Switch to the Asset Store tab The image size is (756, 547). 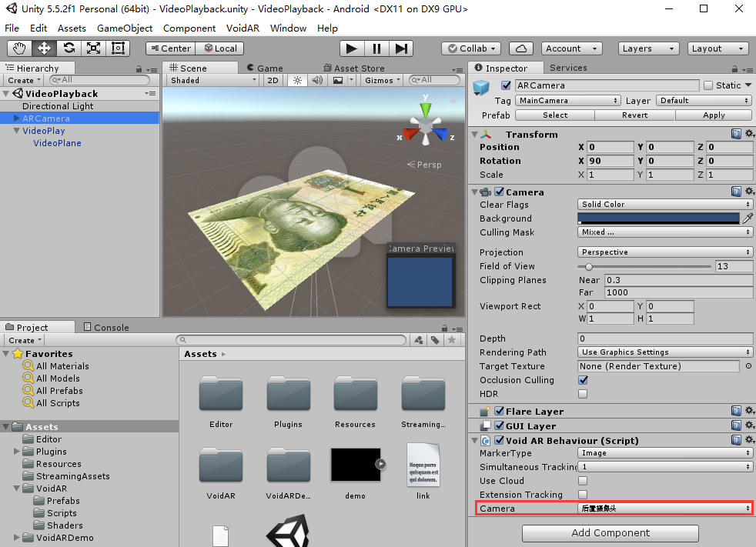tap(354, 68)
